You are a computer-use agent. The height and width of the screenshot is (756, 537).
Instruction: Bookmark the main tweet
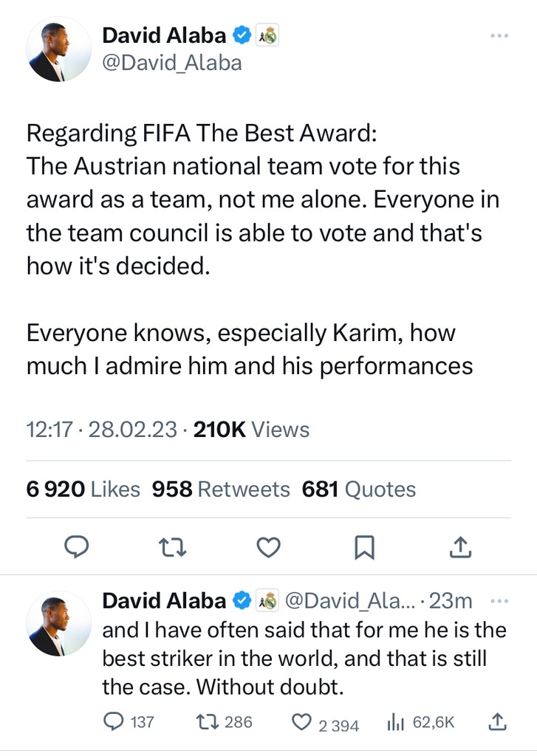coord(365,547)
